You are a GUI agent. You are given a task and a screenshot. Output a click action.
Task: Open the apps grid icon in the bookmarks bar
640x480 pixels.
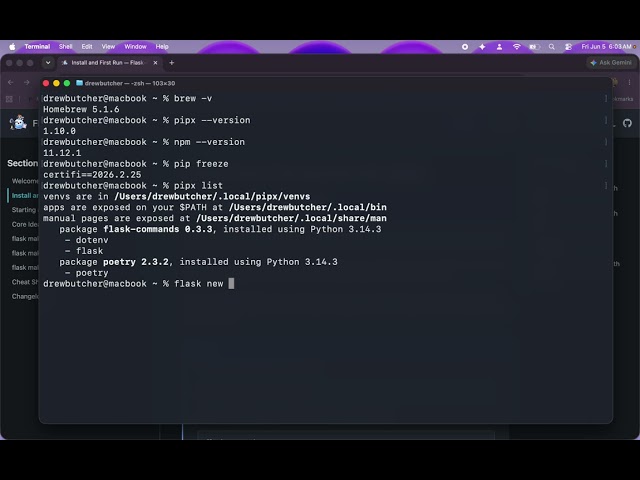[9, 99]
